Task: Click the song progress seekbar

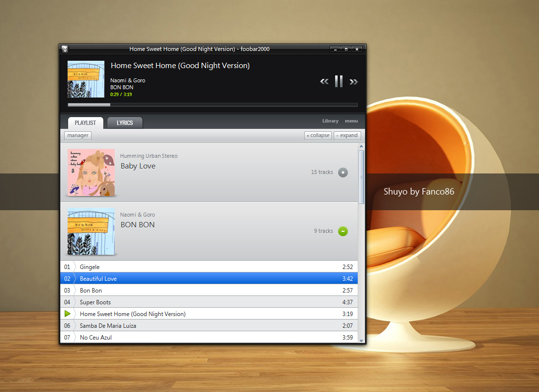Action: [213, 104]
